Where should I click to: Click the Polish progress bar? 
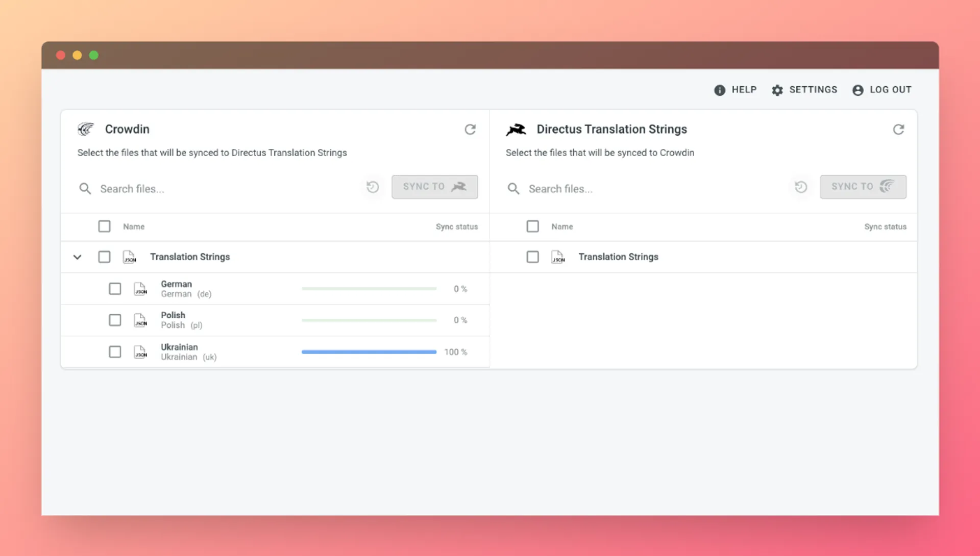click(x=369, y=320)
